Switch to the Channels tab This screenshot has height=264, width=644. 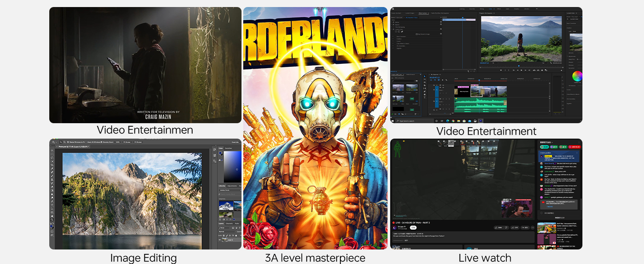click(229, 224)
